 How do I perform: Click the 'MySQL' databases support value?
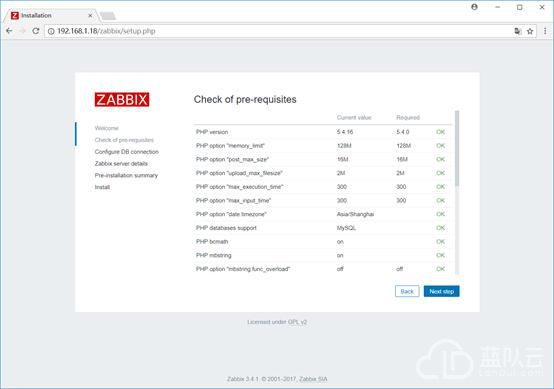point(346,228)
